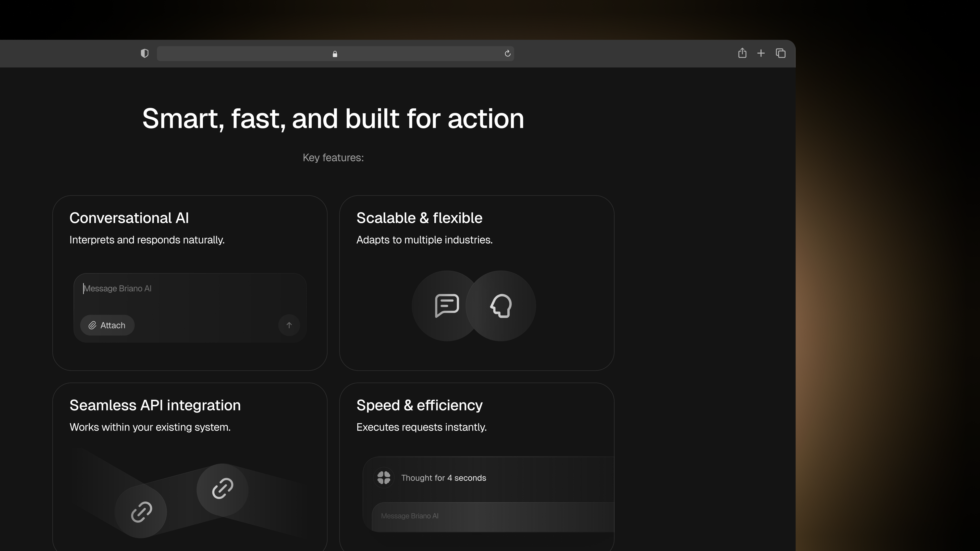Click the upper right link chain icon

[223, 489]
